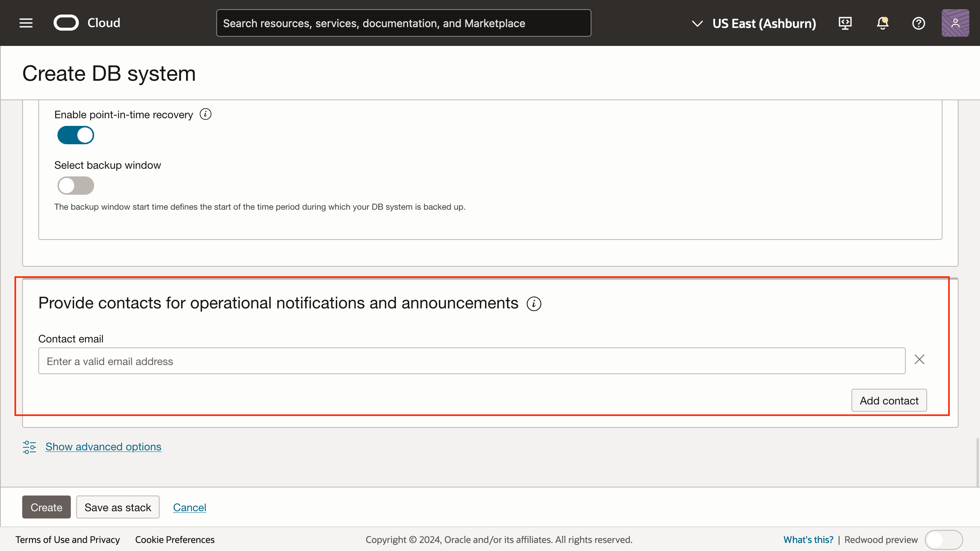Open the navigation hamburger menu
This screenshot has width=980, height=551.
coord(25,23)
